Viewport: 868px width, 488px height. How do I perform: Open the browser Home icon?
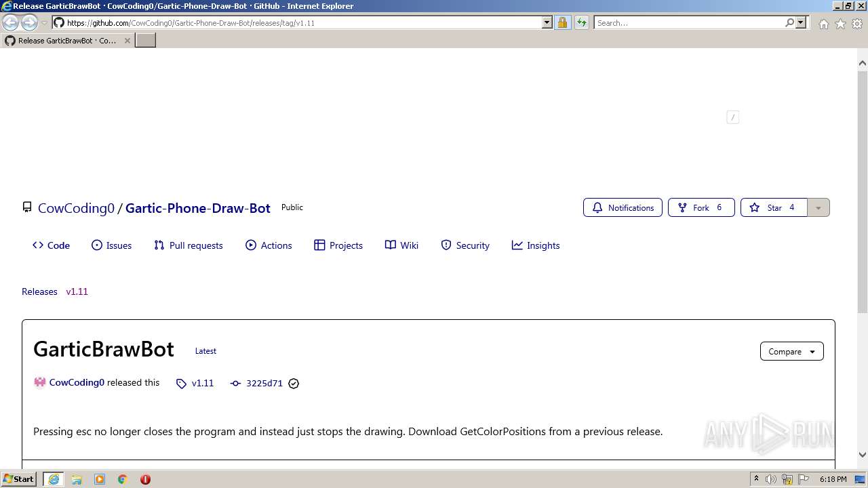(823, 23)
